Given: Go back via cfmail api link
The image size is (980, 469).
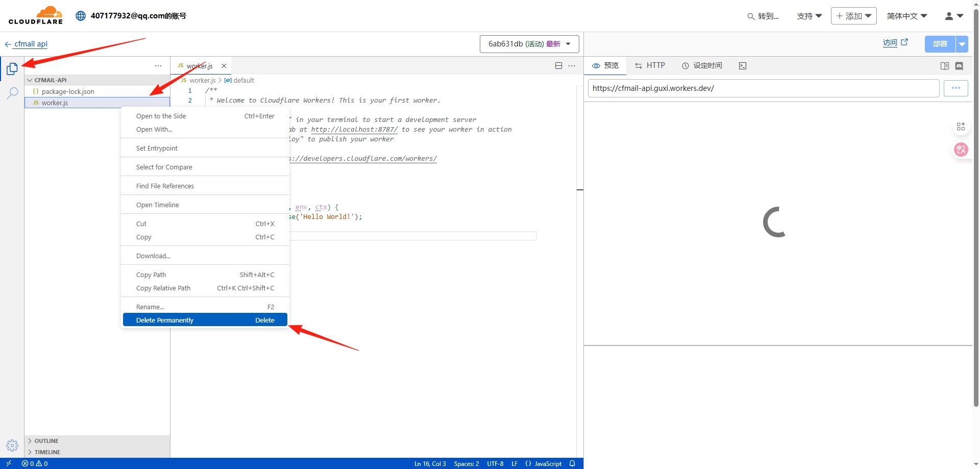Looking at the screenshot, I should pyautogui.click(x=31, y=44).
